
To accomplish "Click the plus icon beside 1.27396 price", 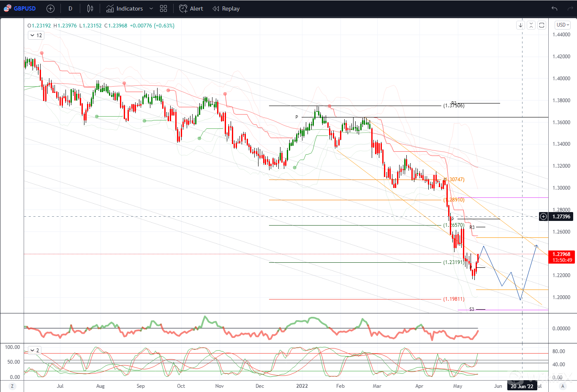I will tap(543, 217).
